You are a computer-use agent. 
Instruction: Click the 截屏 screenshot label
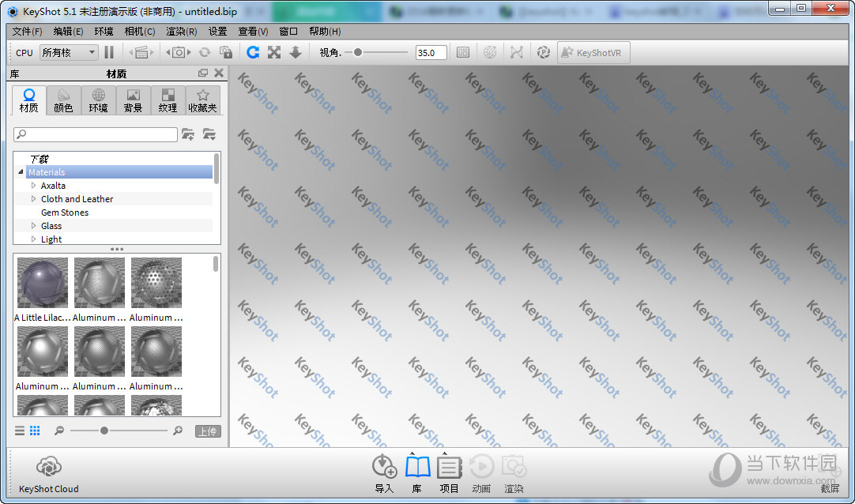pyautogui.click(x=830, y=488)
